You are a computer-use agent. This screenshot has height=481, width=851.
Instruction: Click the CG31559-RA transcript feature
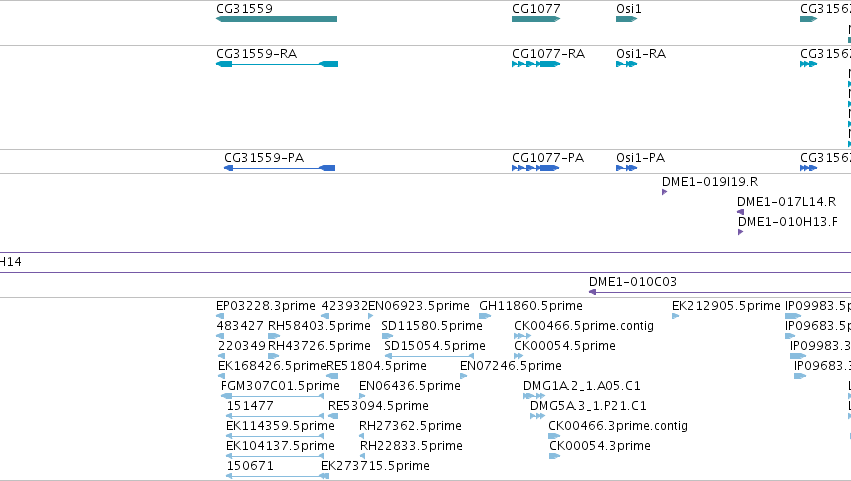[277, 64]
